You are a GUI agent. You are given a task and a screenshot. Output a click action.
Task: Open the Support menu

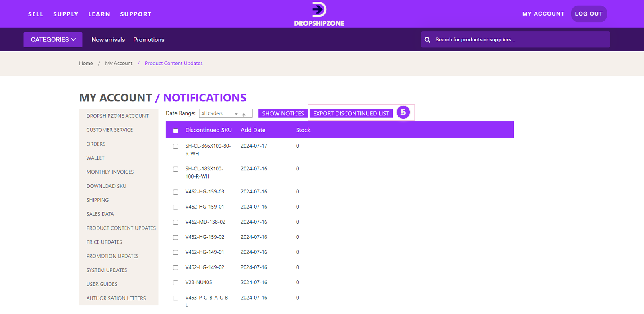[136, 14]
